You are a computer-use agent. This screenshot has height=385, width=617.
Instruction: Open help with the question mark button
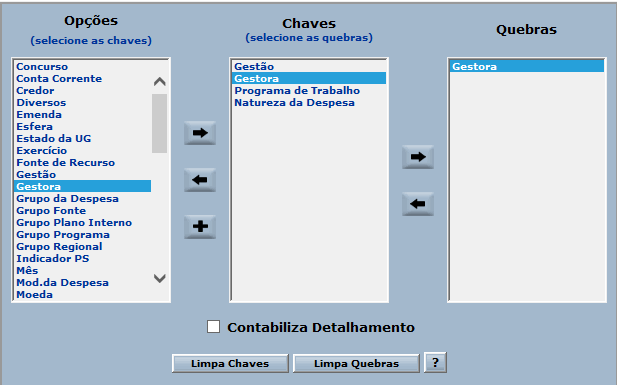pos(435,363)
